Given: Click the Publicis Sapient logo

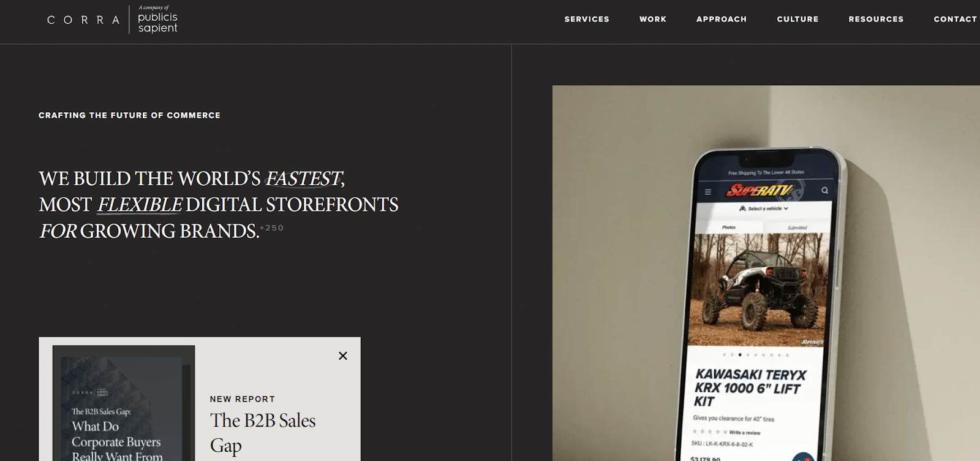Looking at the screenshot, I should coord(157,19).
